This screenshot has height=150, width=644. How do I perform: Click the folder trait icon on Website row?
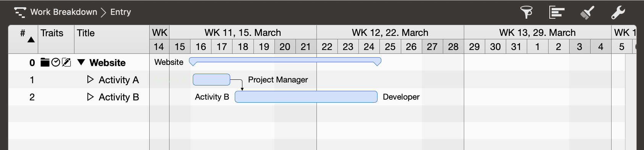[x=45, y=62]
